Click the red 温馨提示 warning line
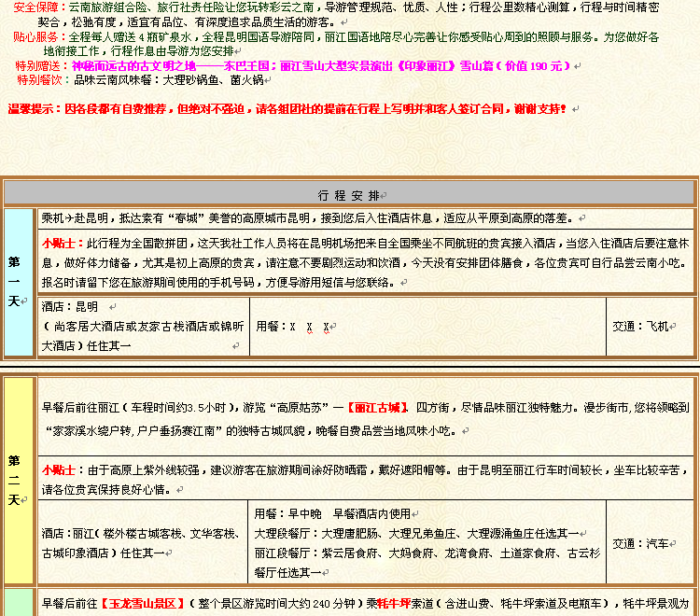700x616 pixels. [x=287, y=109]
